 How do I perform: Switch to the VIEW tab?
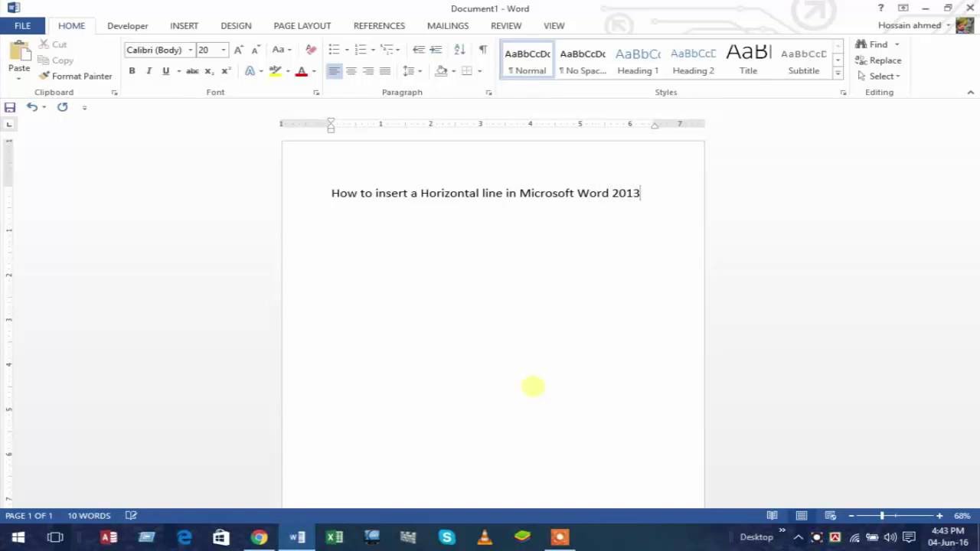tap(554, 25)
